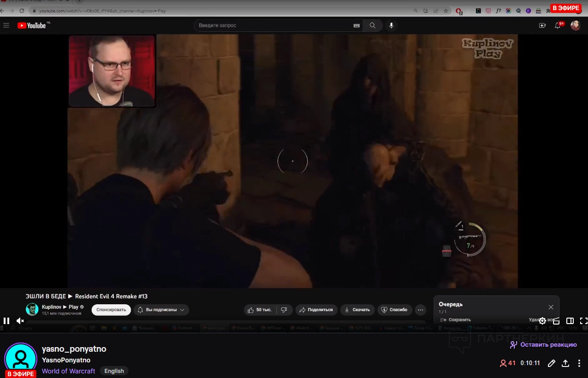Start voice search with the microphone icon

pos(391,25)
